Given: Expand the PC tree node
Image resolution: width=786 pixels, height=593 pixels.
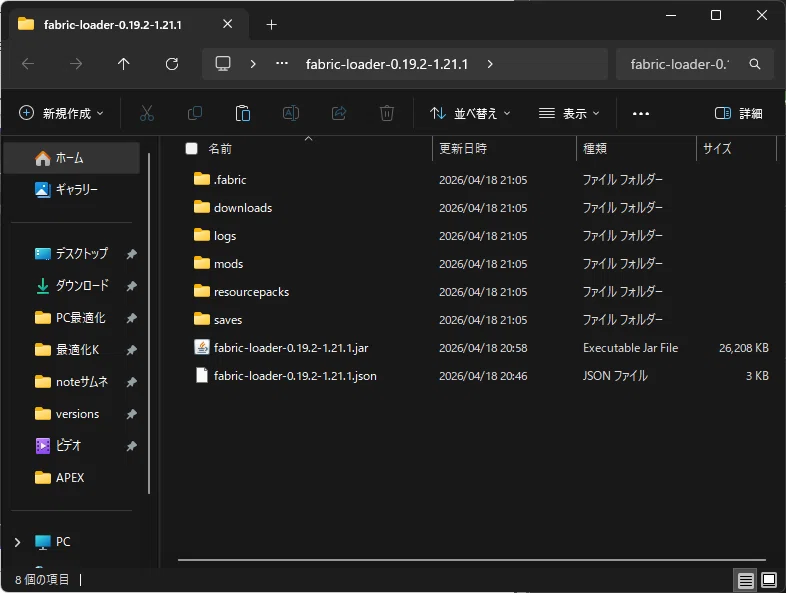Looking at the screenshot, I should click(x=18, y=542).
